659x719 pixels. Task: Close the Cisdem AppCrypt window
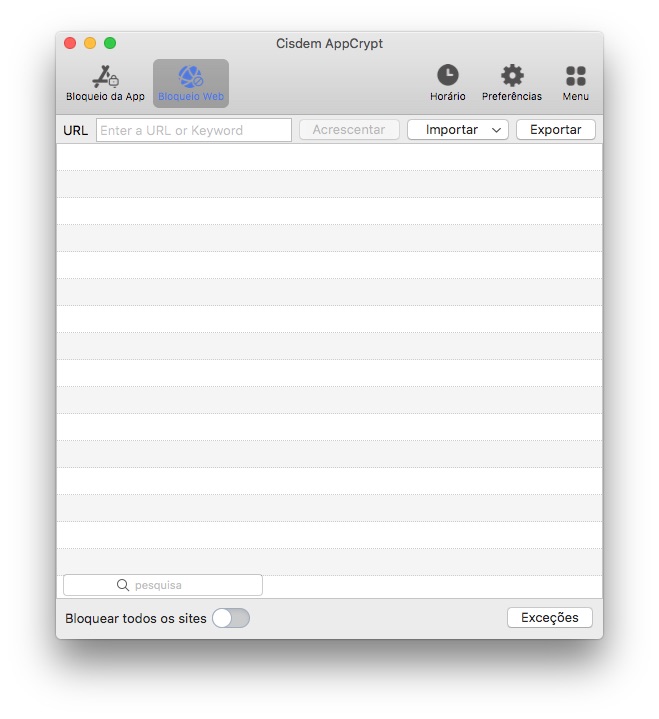coord(70,43)
